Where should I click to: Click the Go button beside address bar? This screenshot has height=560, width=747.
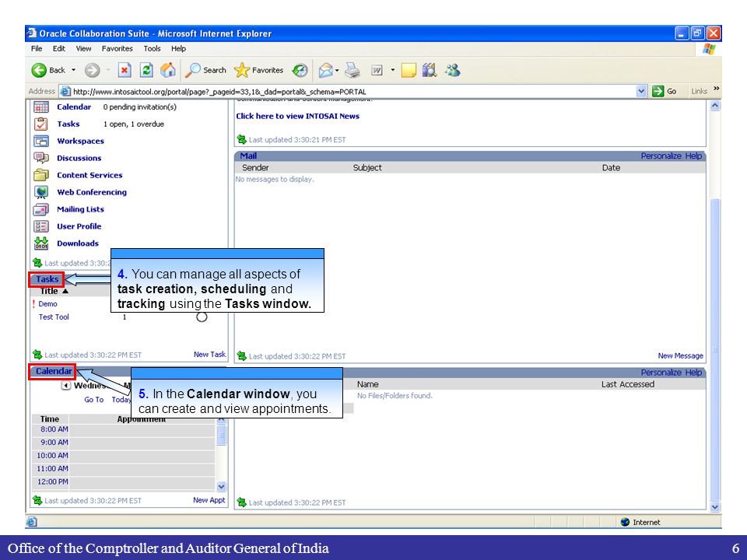click(x=665, y=92)
